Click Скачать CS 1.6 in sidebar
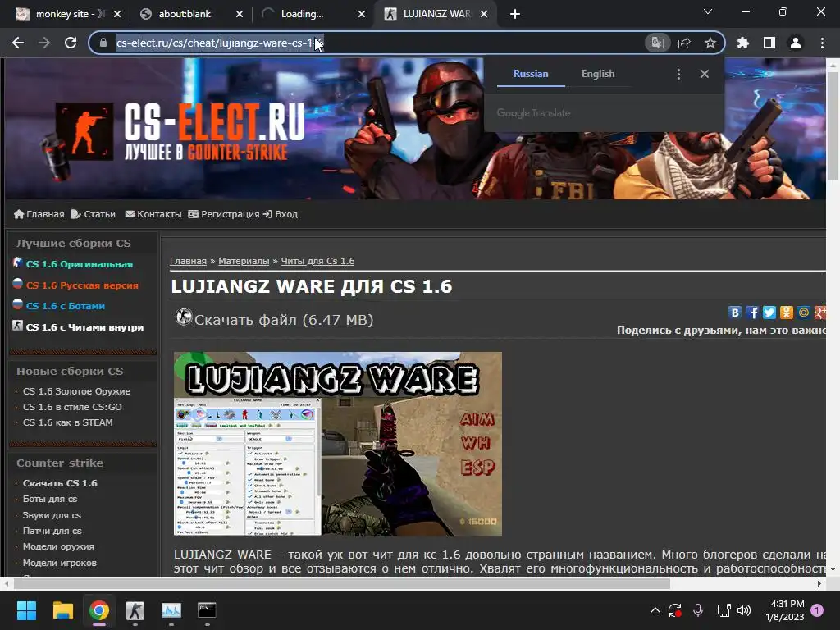 coord(60,483)
